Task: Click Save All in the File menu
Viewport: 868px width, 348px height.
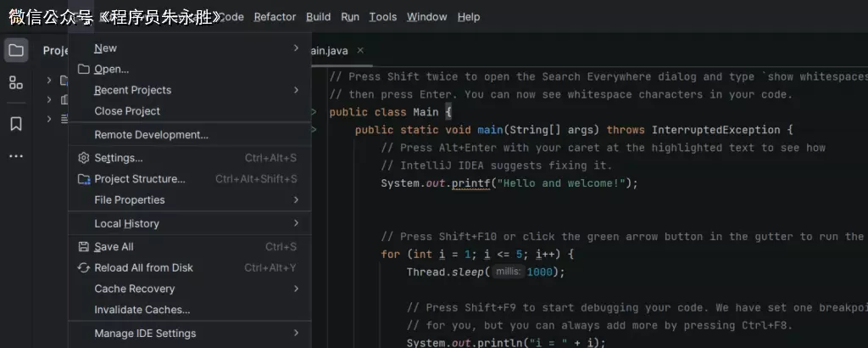Action: coord(114,247)
